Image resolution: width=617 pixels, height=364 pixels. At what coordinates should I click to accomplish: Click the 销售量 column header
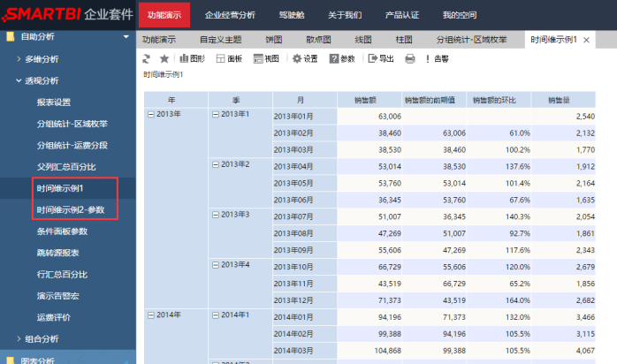563,100
